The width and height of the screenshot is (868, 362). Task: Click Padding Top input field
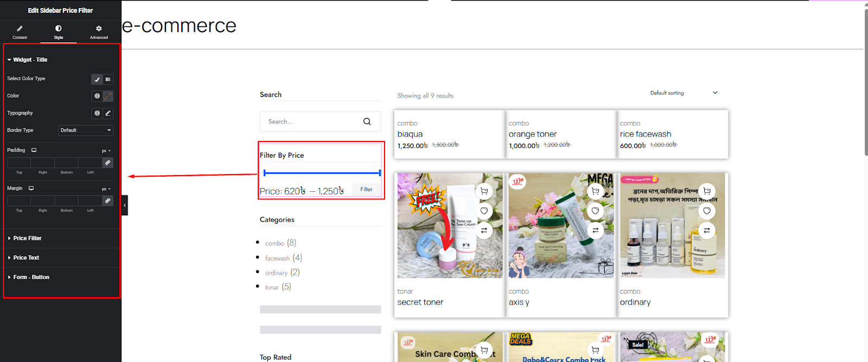[19, 163]
